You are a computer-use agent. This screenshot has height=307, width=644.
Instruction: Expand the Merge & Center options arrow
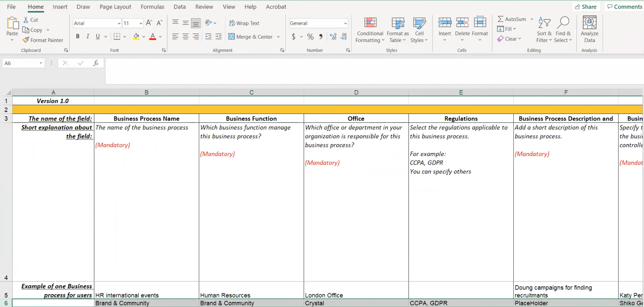click(278, 37)
